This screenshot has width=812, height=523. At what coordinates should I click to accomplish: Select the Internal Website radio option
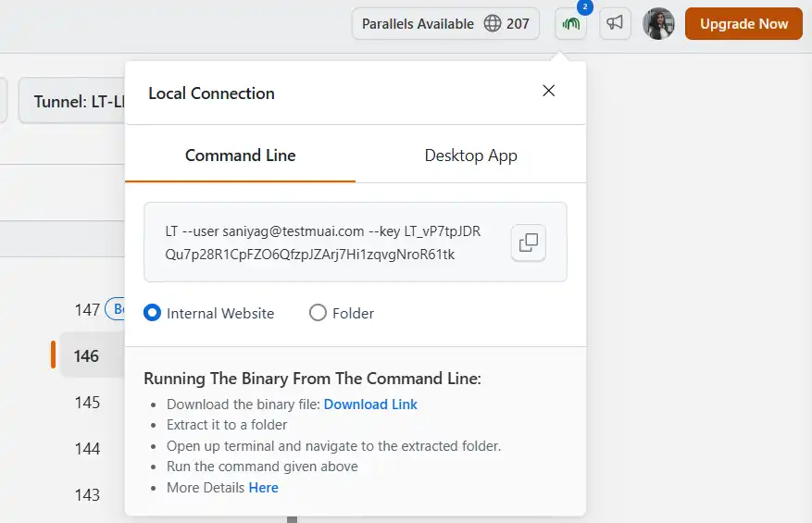[153, 313]
